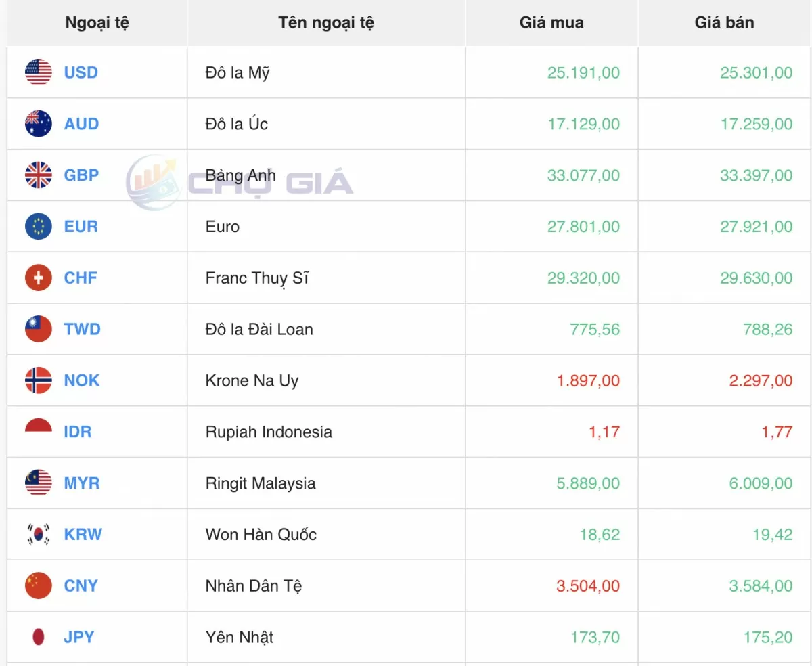Click the UK flag beside GBP
The height and width of the screenshot is (666, 812).
[x=39, y=175]
